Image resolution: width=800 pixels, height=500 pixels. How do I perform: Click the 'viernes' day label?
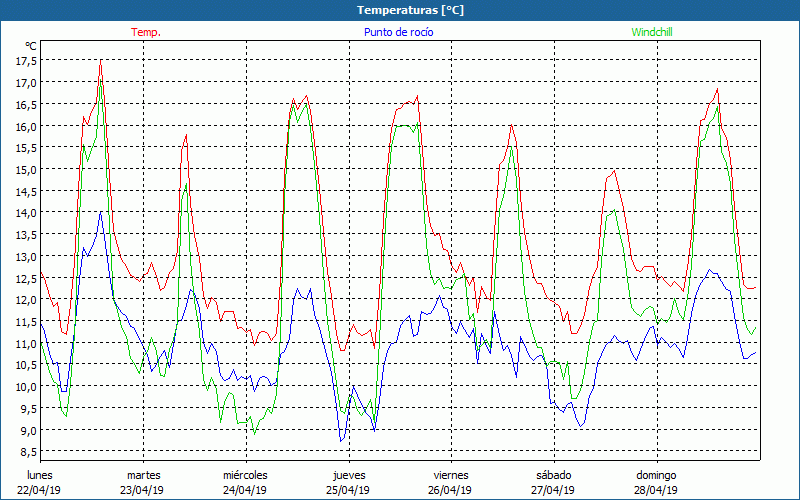click(451, 475)
